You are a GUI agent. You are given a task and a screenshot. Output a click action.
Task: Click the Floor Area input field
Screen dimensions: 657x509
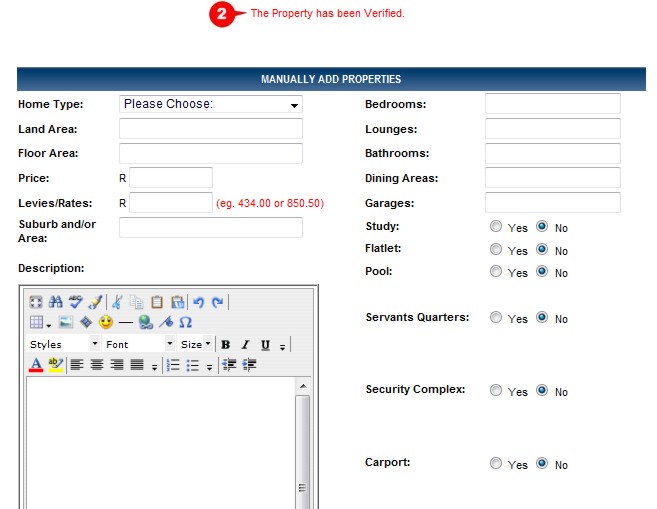click(x=211, y=153)
